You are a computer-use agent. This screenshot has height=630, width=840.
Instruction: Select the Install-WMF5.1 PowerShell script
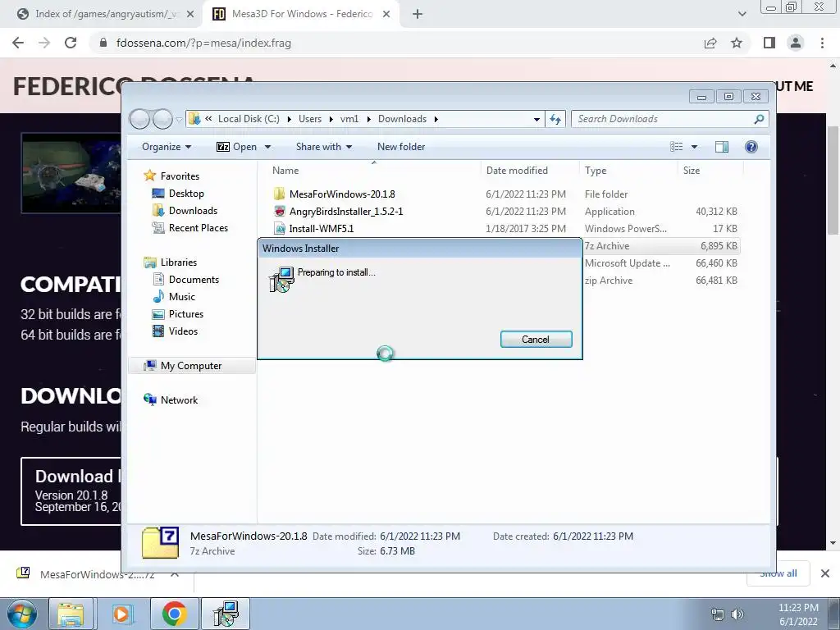pyautogui.click(x=504, y=228)
